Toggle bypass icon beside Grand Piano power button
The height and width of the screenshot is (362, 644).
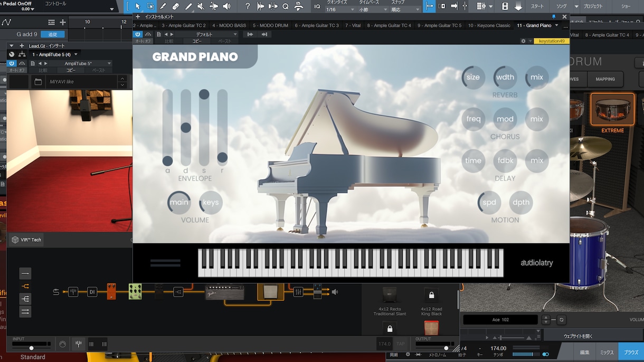(148, 34)
